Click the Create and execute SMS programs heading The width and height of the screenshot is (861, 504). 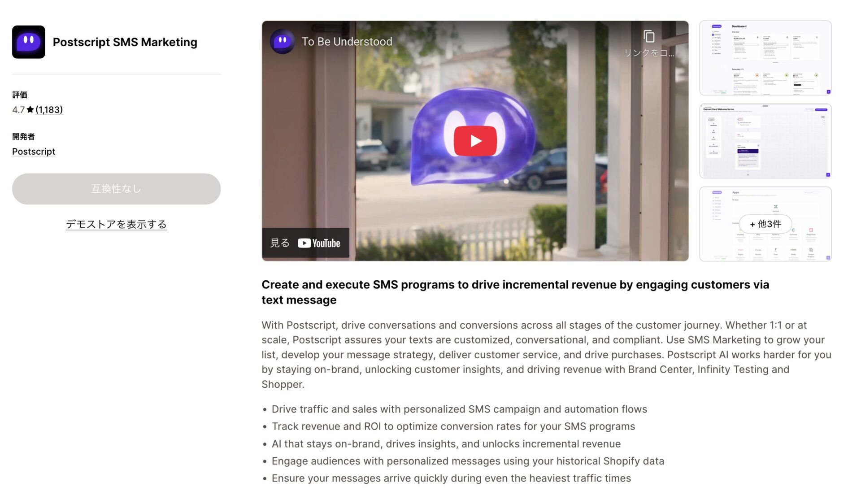pos(515,292)
